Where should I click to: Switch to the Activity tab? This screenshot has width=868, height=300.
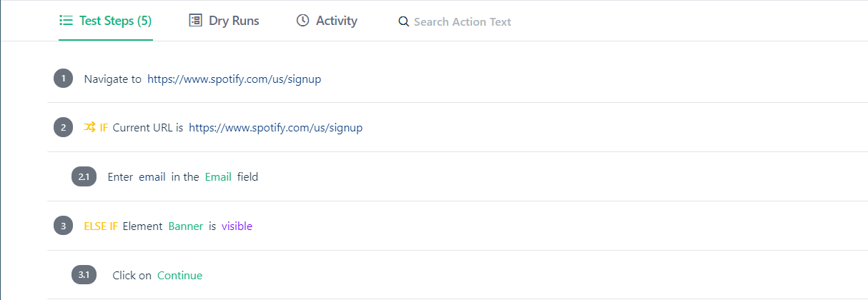coord(327,21)
